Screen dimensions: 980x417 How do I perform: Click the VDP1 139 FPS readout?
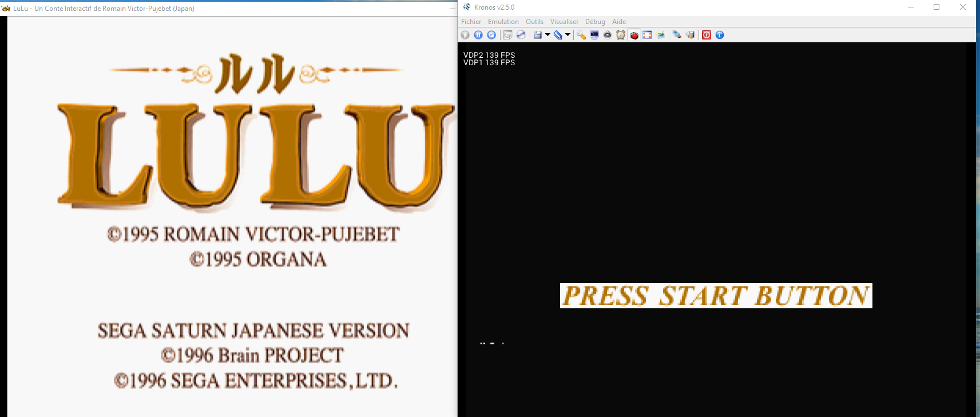(x=489, y=62)
